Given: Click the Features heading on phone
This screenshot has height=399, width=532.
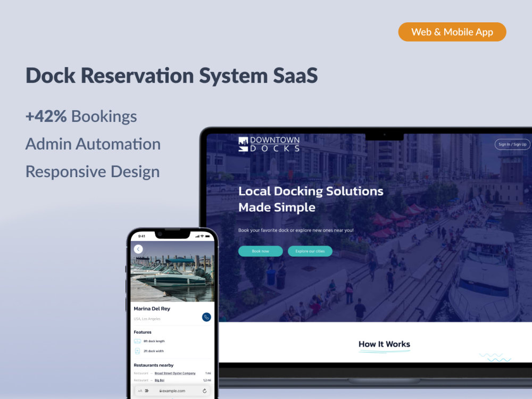Looking at the screenshot, I should click(x=143, y=332).
